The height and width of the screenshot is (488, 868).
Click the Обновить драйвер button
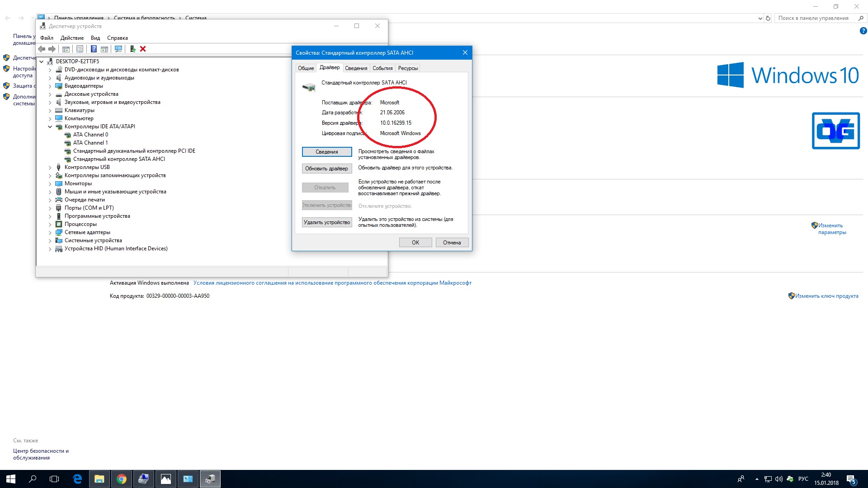point(326,169)
